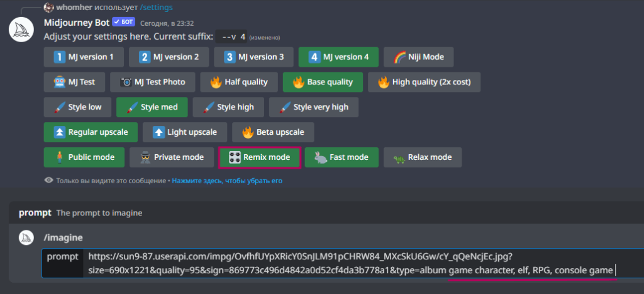Screen dimensions: 644x294
Task: Choose Half quality option
Action: click(x=239, y=82)
